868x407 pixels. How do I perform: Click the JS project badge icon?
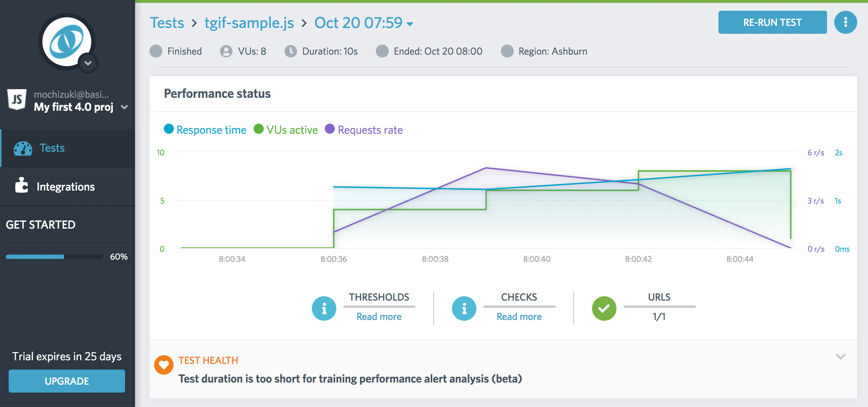pos(17,99)
